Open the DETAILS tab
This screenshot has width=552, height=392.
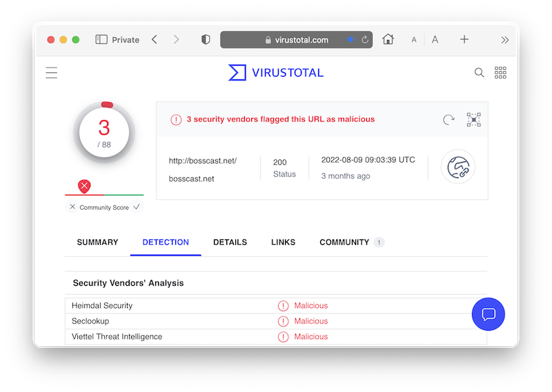point(230,242)
